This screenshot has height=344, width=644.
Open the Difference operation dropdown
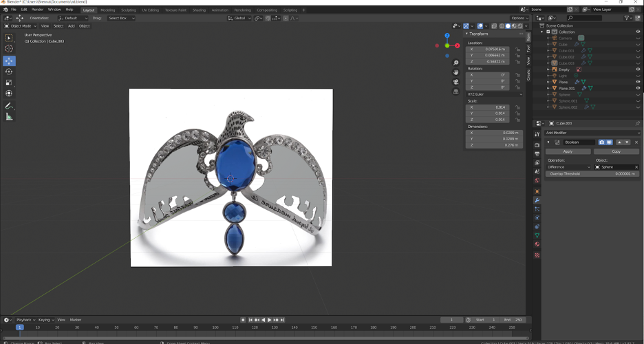pyautogui.click(x=569, y=167)
